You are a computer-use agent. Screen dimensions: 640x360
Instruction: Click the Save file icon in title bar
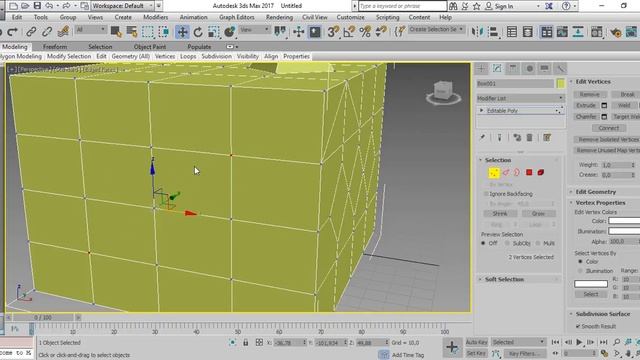tap(37, 6)
